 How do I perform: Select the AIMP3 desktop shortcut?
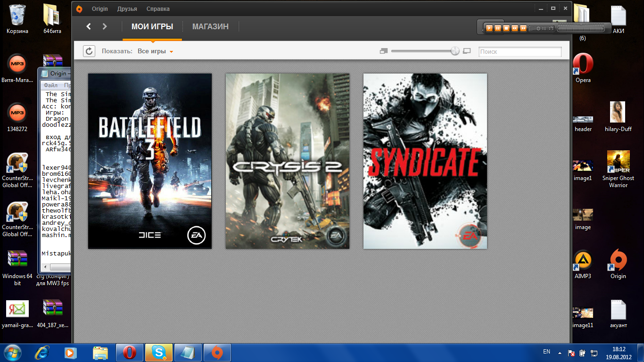click(x=583, y=263)
